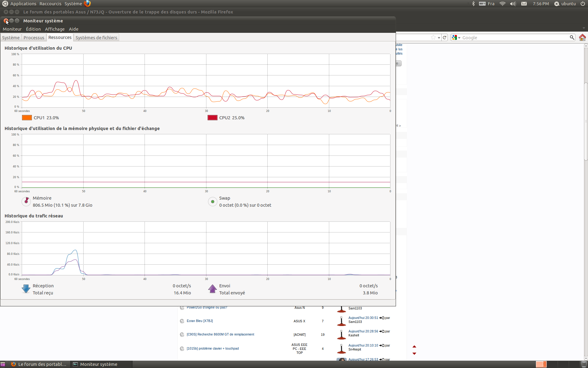Switch to Systèmes de fichiers tab
The width and height of the screenshot is (588, 368).
[96, 37]
